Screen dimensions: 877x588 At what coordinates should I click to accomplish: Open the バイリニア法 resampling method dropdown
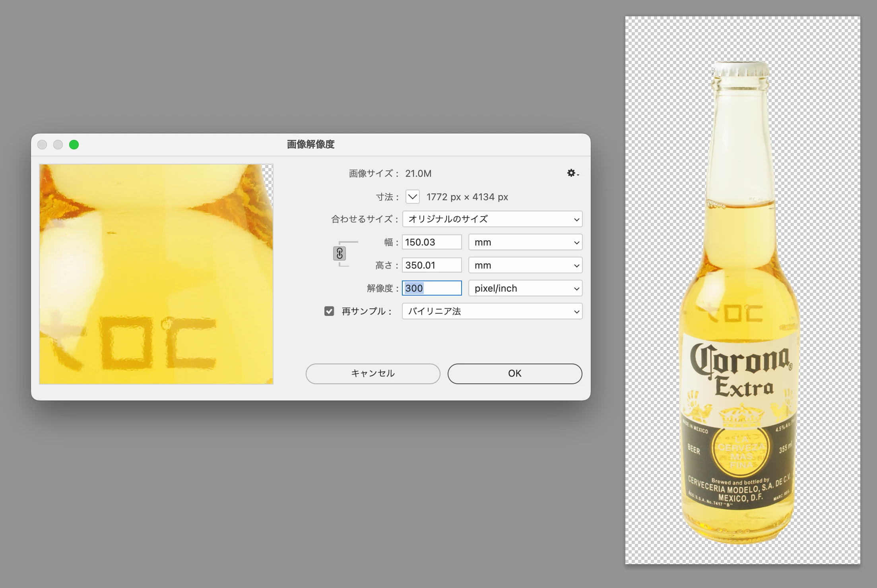[492, 311]
